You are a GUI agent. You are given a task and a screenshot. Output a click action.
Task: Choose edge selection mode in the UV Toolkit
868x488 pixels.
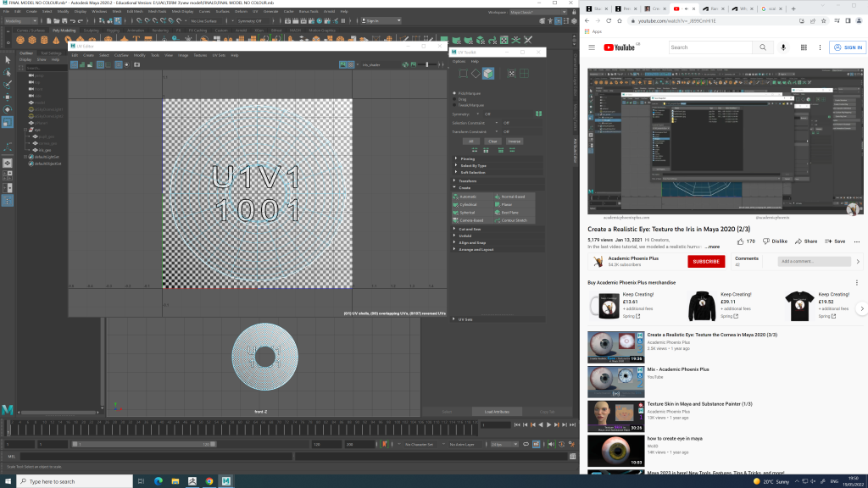coord(476,73)
